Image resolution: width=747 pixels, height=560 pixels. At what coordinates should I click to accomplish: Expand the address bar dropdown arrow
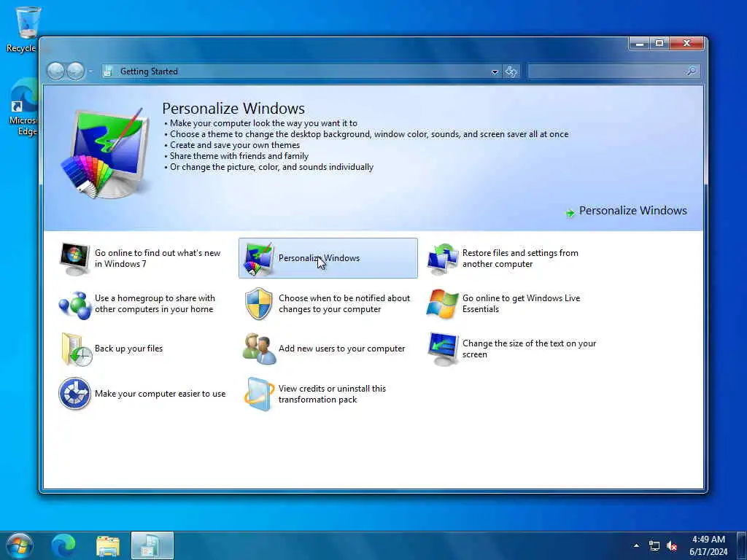pyautogui.click(x=495, y=72)
